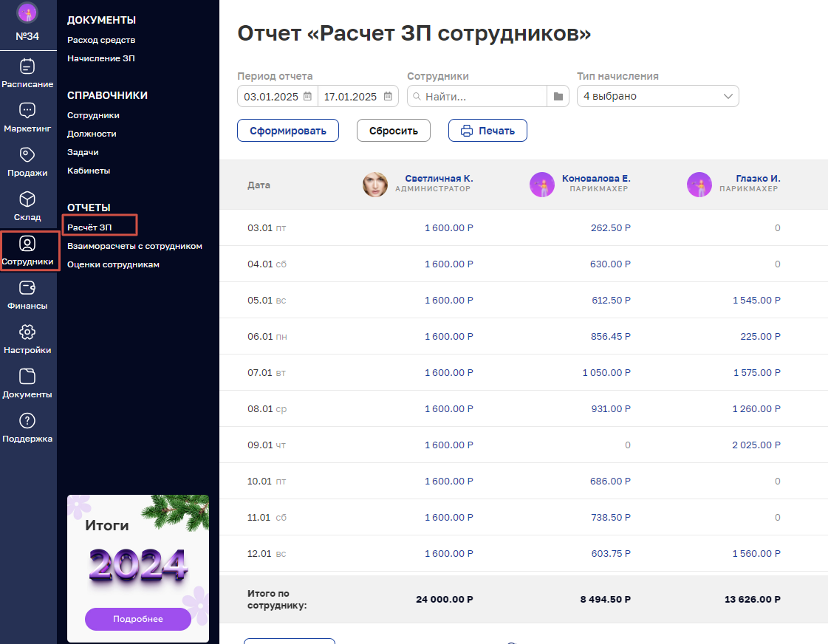Viewport: 828px width, 644px height.
Task: Click the total 24 000.00 ₽
Action: pyautogui.click(x=444, y=600)
